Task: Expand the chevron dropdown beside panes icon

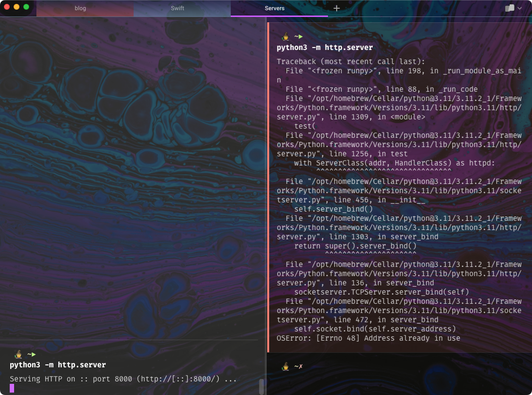Action: tap(520, 8)
